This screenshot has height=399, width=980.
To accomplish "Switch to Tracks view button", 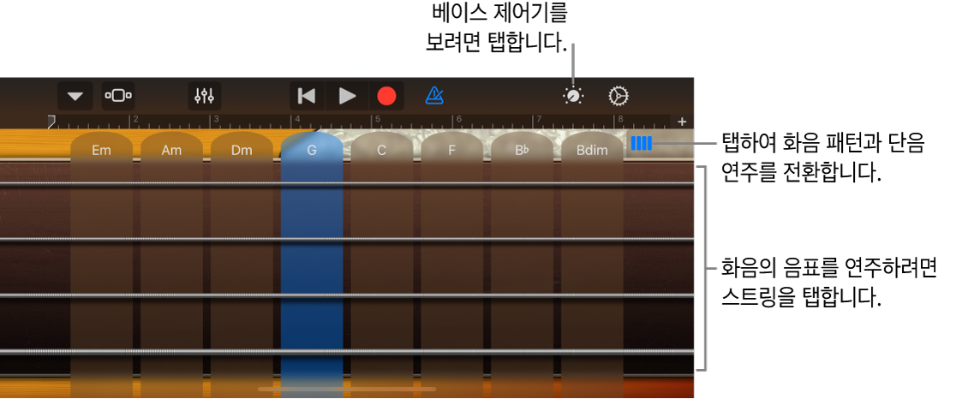I will tap(118, 96).
